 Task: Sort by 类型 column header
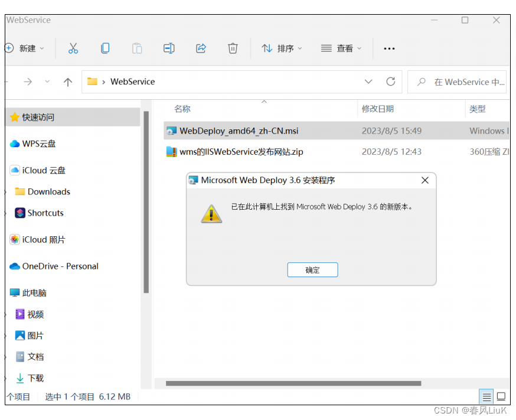(477, 109)
